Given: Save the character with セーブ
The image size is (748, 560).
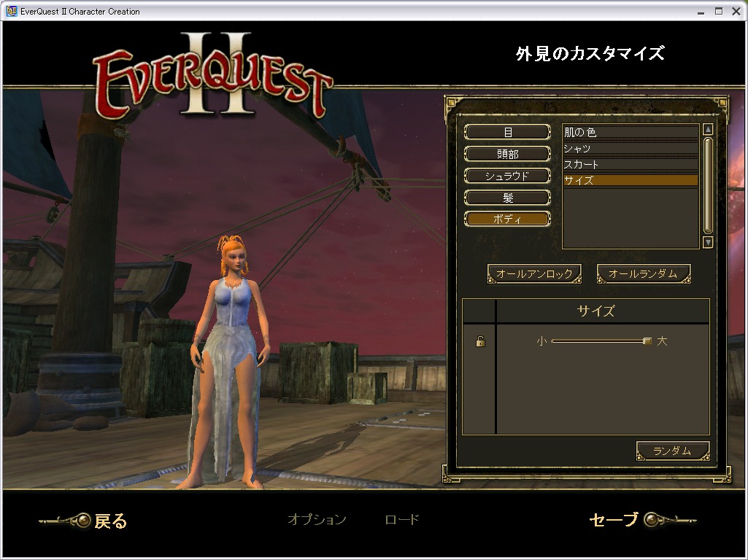Looking at the screenshot, I should (x=642, y=519).
